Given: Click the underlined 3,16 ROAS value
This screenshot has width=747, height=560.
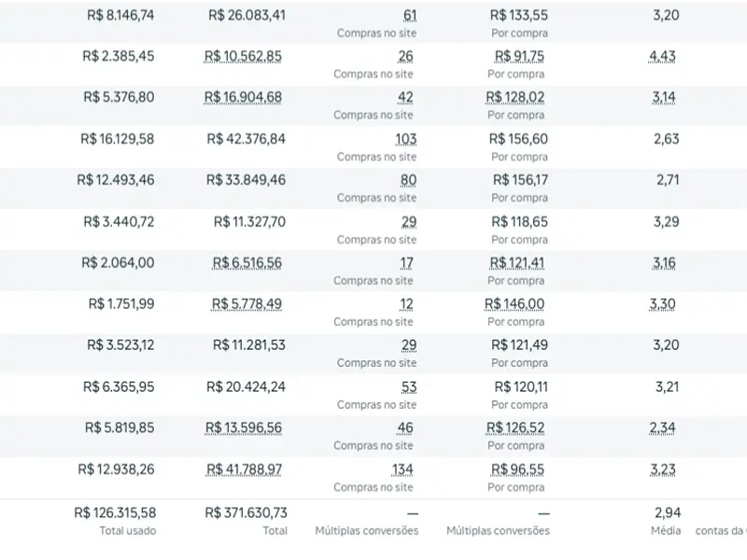Looking at the screenshot, I should (x=663, y=263).
